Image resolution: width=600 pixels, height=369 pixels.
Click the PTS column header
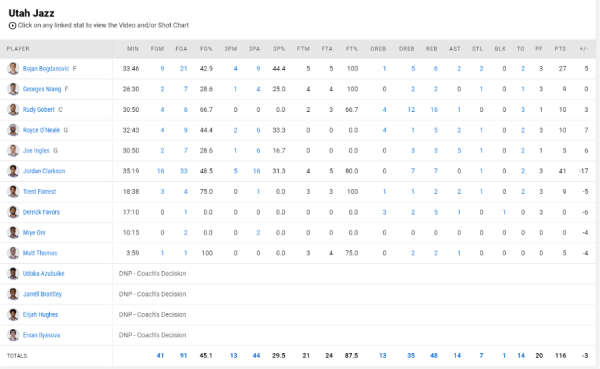[x=560, y=49]
